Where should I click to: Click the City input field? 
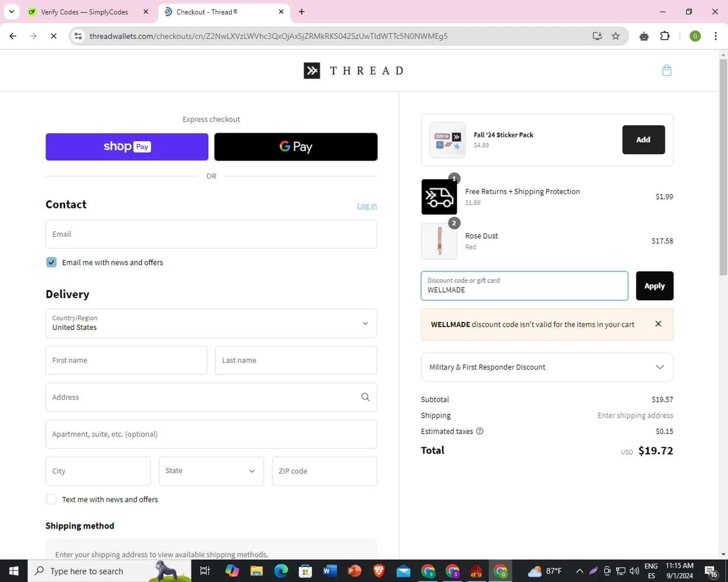click(98, 471)
